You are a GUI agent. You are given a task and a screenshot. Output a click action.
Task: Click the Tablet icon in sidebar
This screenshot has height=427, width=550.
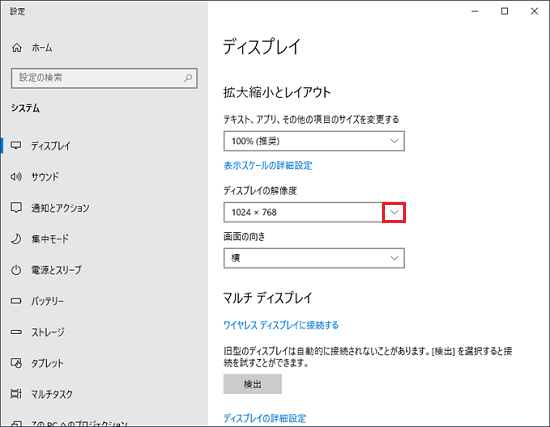pyautogui.click(x=16, y=363)
